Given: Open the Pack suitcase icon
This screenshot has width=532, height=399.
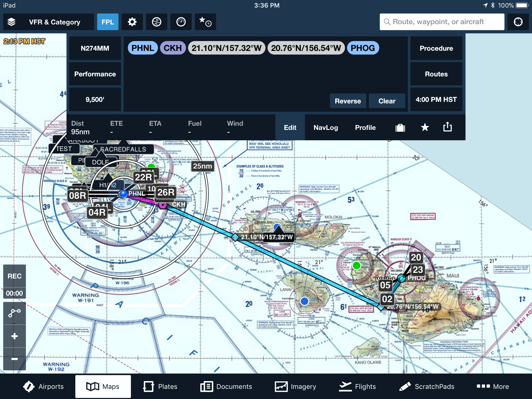Looking at the screenshot, I should [400, 128].
